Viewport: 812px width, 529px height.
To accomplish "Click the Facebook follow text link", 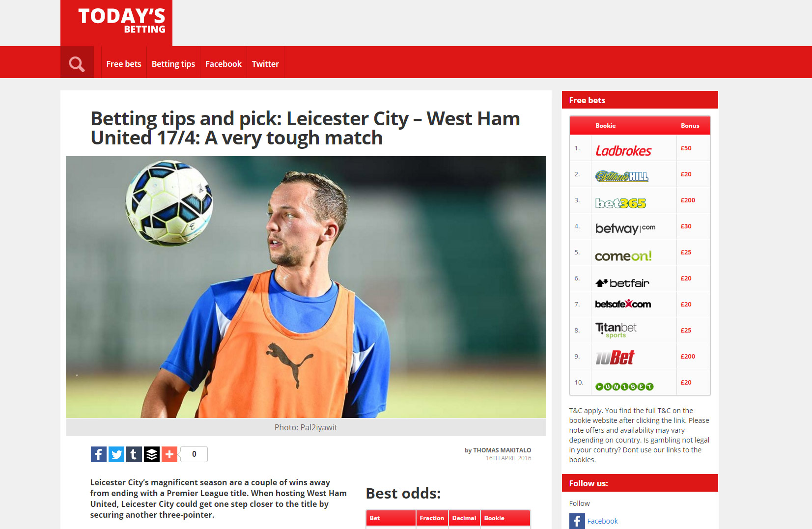I will tap(602, 521).
